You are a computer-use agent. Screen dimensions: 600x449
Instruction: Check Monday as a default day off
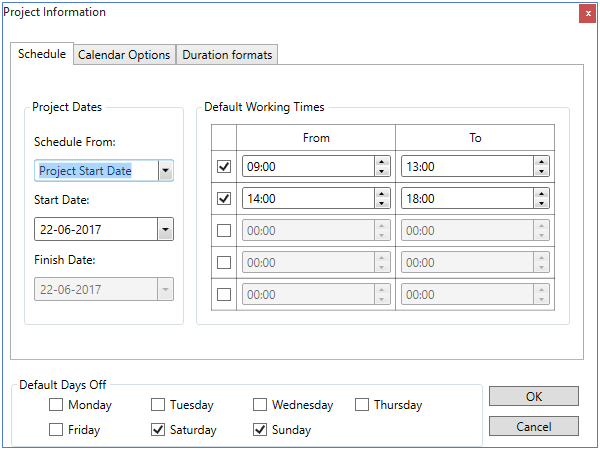click(x=56, y=405)
